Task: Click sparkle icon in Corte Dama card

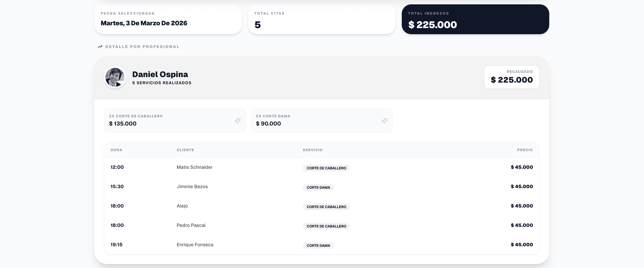Action: [x=385, y=121]
